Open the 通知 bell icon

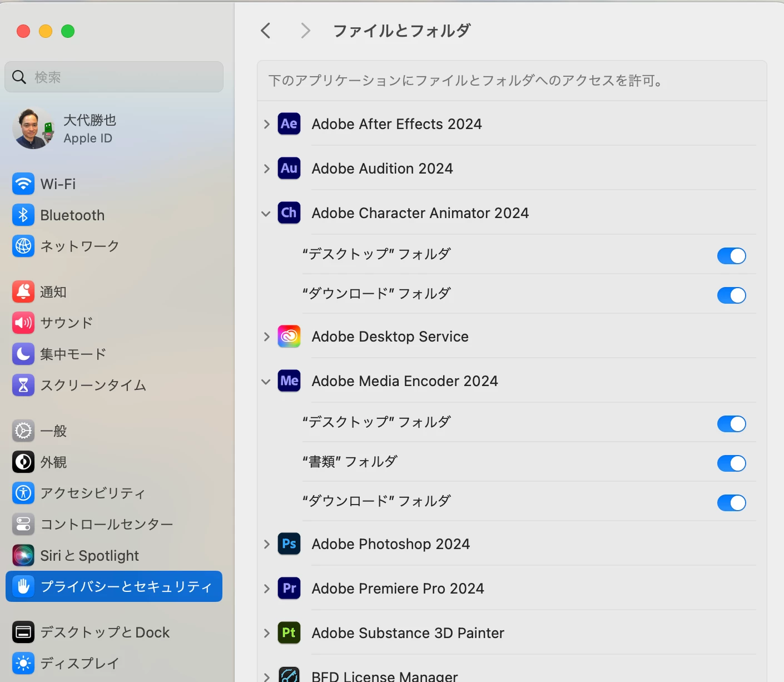(23, 291)
